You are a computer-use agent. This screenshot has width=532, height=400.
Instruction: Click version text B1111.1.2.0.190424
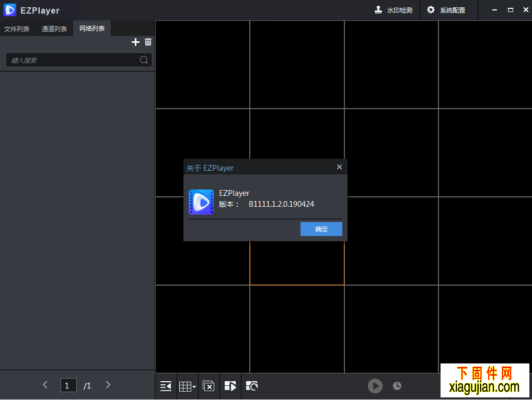tap(281, 204)
